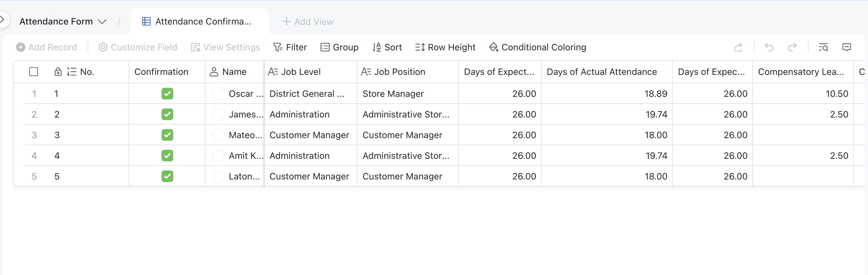Expand the collapsed sidebar chevron
The width and height of the screenshot is (868, 275).
click(x=3, y=19)
